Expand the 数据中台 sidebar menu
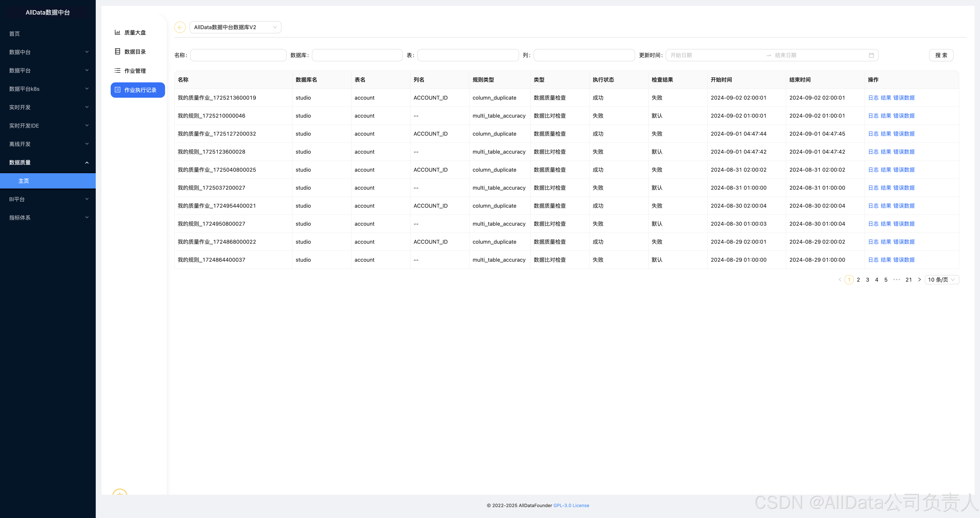980x518 pixels. (x=47, y=52)
